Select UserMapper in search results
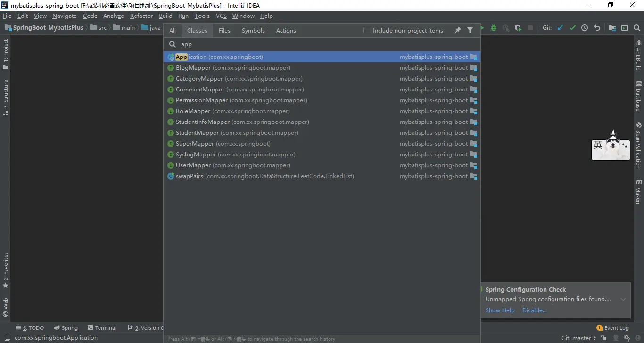 tap(322, 165)
